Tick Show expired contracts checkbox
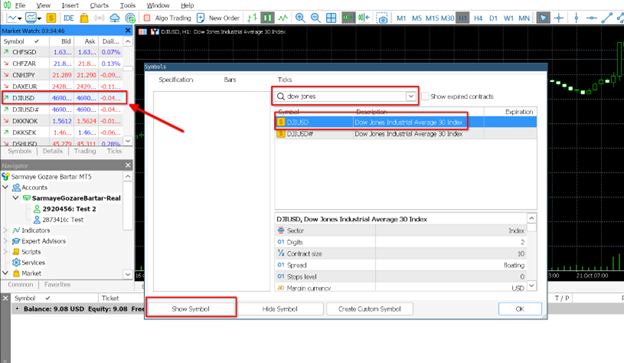 point(425,96)
